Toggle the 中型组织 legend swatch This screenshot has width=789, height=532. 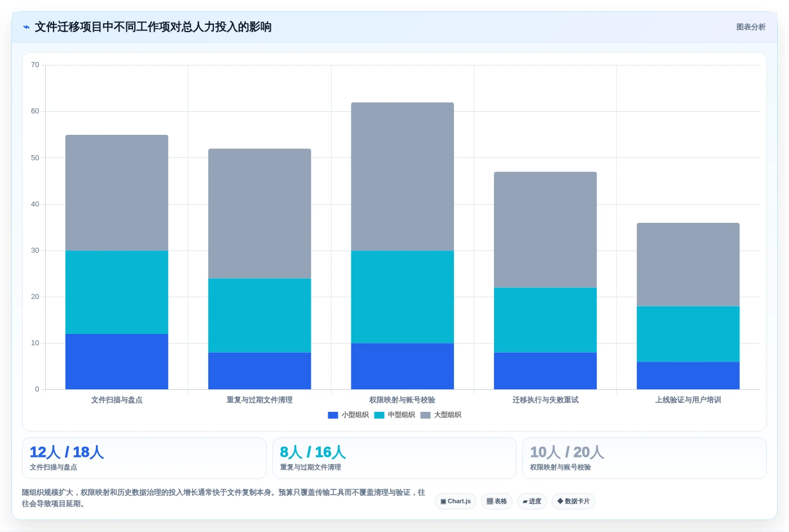click(x=379, y=415)
